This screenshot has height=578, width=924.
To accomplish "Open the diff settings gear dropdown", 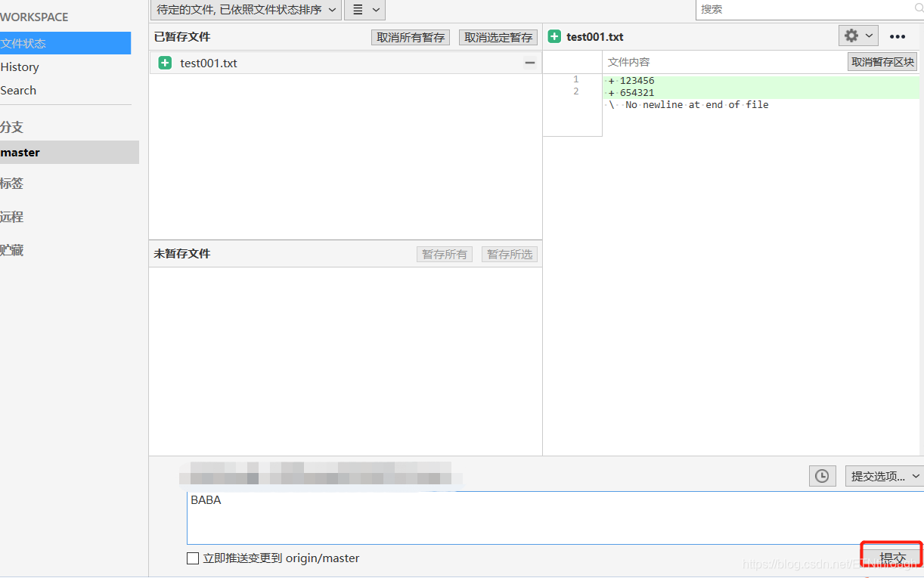I will 858,36.
